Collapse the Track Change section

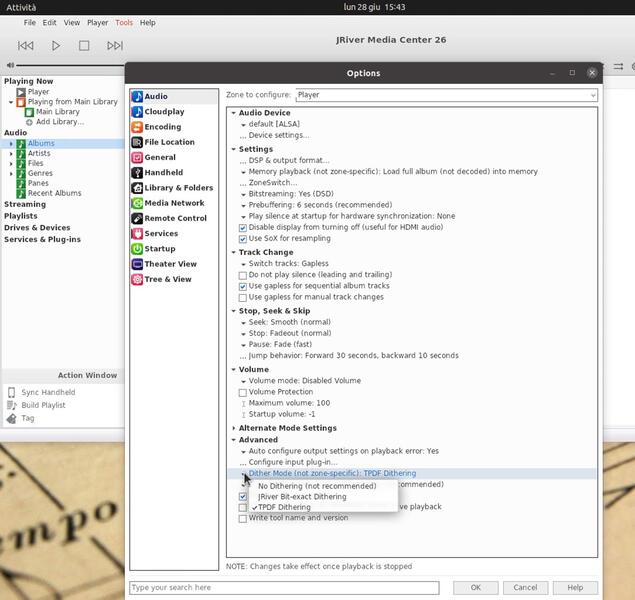(x=234, y=252)
